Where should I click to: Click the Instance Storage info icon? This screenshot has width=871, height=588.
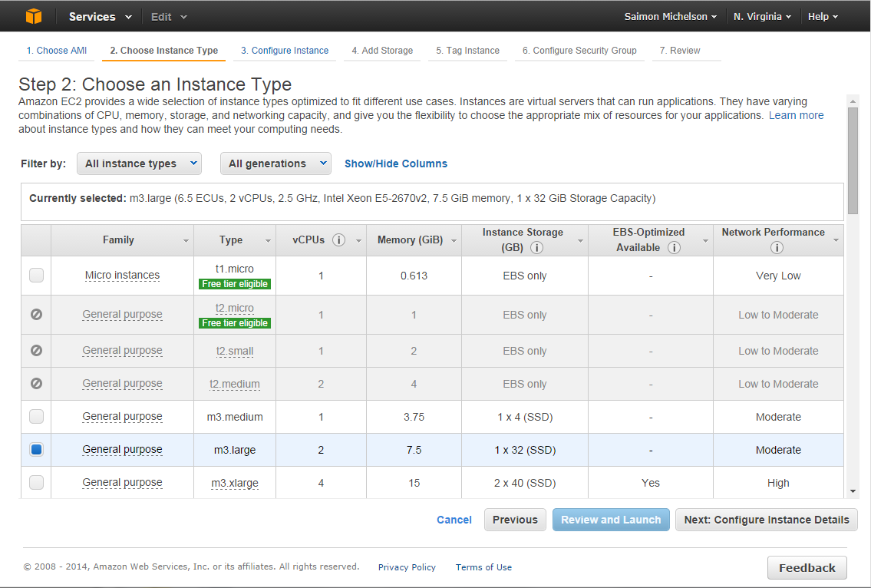coord(536,248)
